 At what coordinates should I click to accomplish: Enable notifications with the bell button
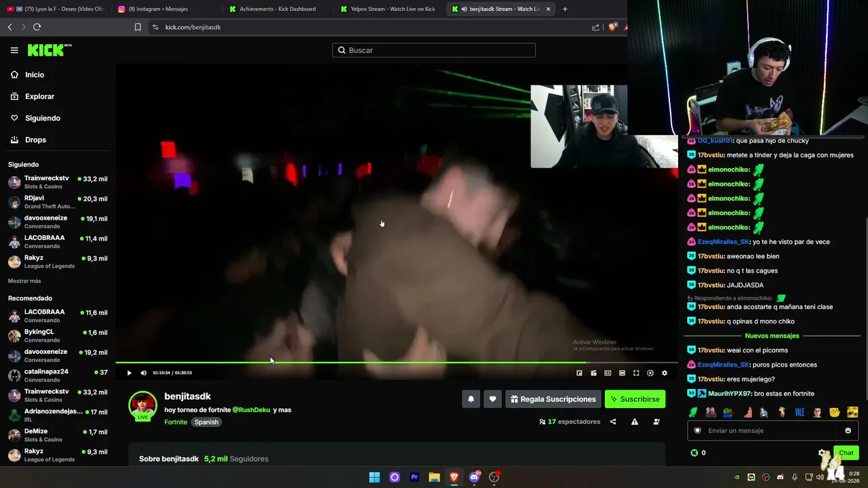click(x=471, y=399)
